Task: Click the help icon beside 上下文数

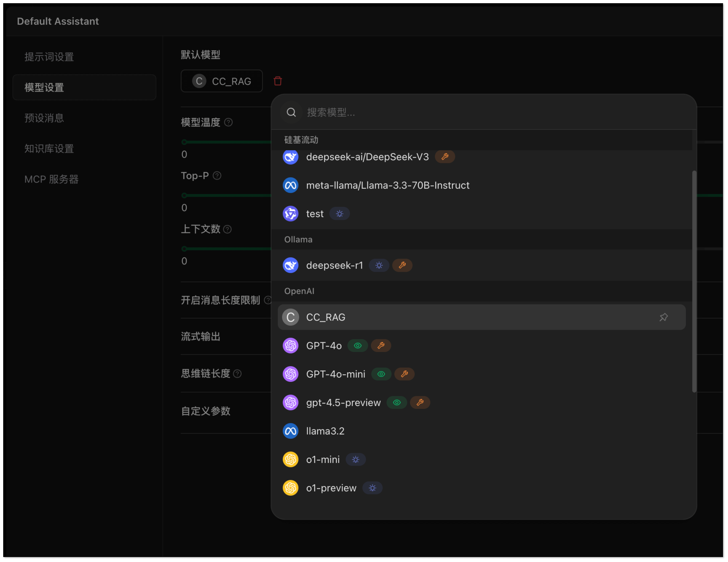Action: 227,229
